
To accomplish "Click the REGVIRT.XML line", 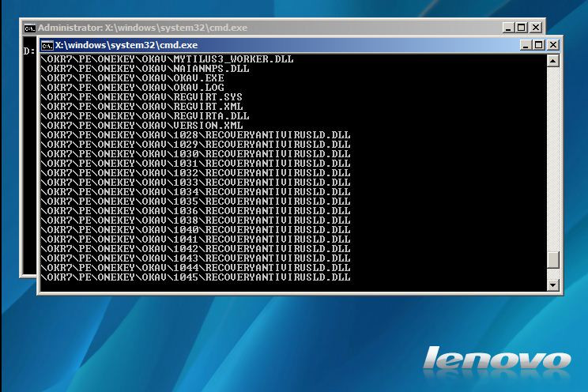I will [x=141, y=107].
